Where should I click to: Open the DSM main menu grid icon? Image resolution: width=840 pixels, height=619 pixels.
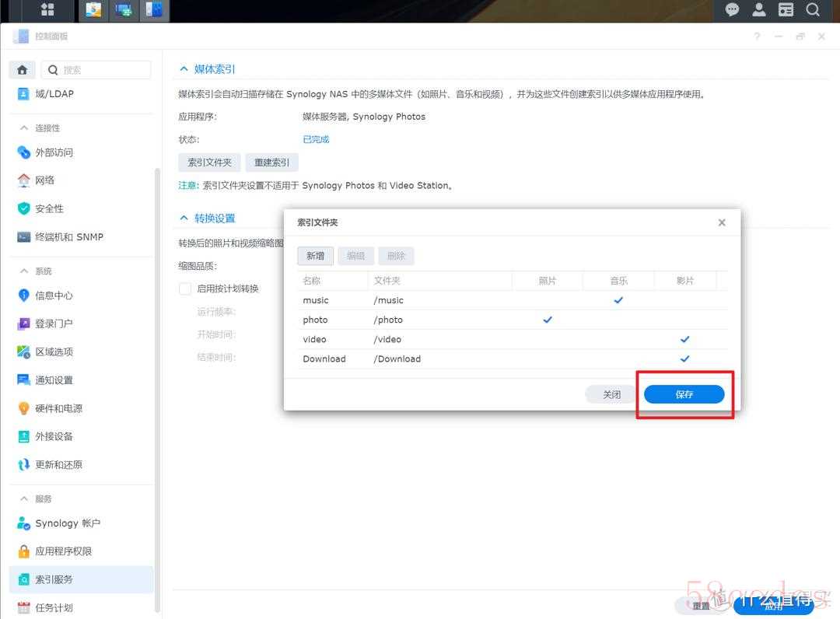pyautogui.click(x=47, y=9)
